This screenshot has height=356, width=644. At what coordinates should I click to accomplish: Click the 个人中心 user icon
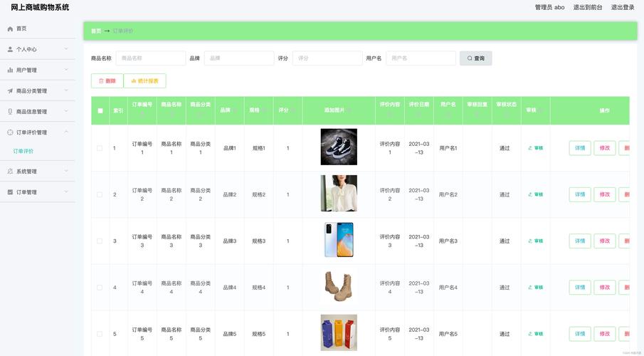[10, 49]
